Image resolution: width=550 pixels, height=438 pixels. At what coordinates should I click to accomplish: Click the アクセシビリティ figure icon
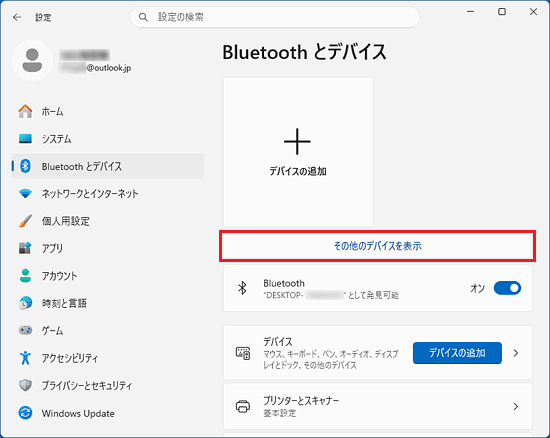[25, 358]
